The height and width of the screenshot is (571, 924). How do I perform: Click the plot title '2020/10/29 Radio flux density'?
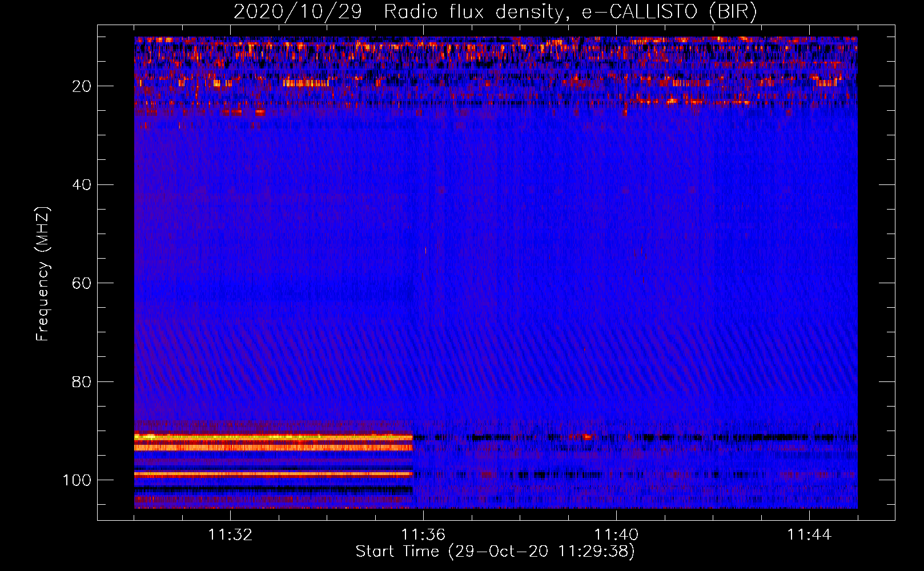[x=496, y=11]
